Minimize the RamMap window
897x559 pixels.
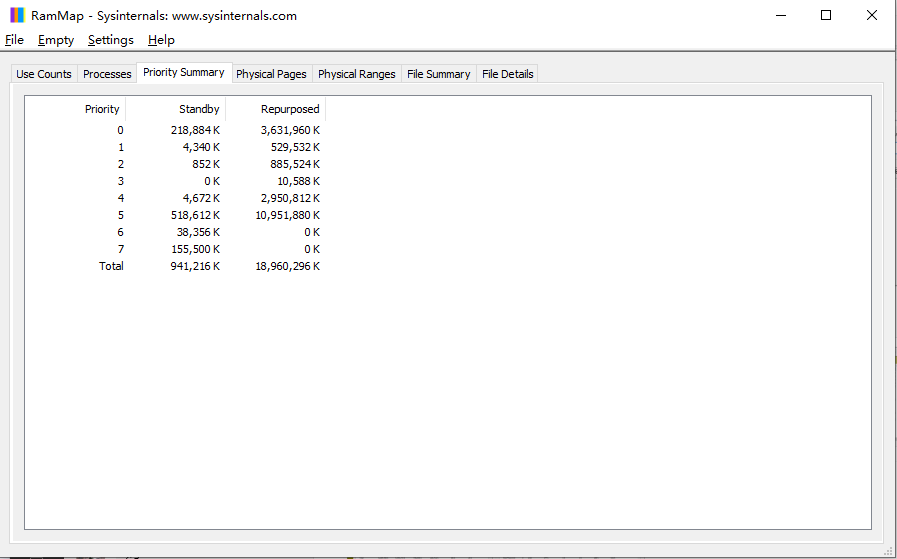pyautogui.click(x=780, y=15)
